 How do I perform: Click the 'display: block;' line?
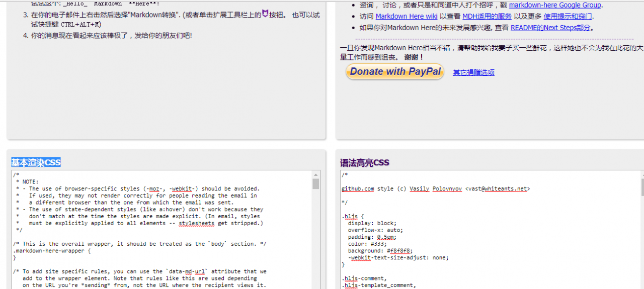tap(372, 223)
